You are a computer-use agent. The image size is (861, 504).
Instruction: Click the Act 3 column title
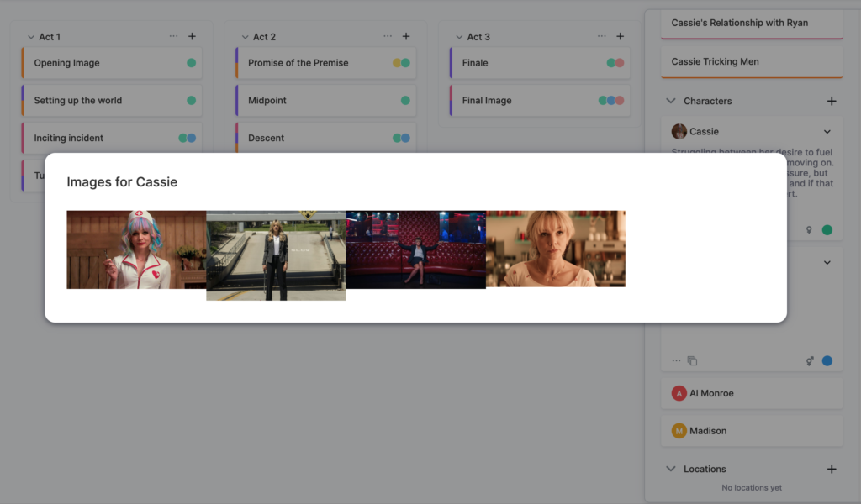pyautogui.click(x=478, y=37)
